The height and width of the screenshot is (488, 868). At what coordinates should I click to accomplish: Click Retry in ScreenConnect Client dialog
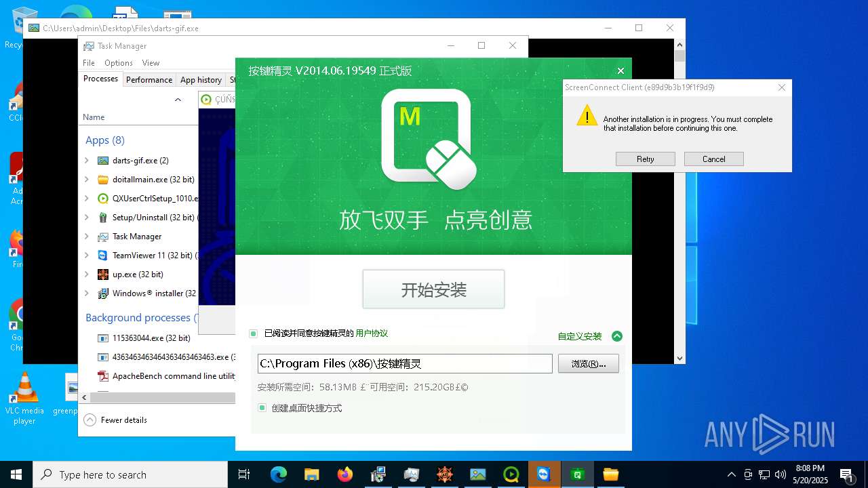646,159
